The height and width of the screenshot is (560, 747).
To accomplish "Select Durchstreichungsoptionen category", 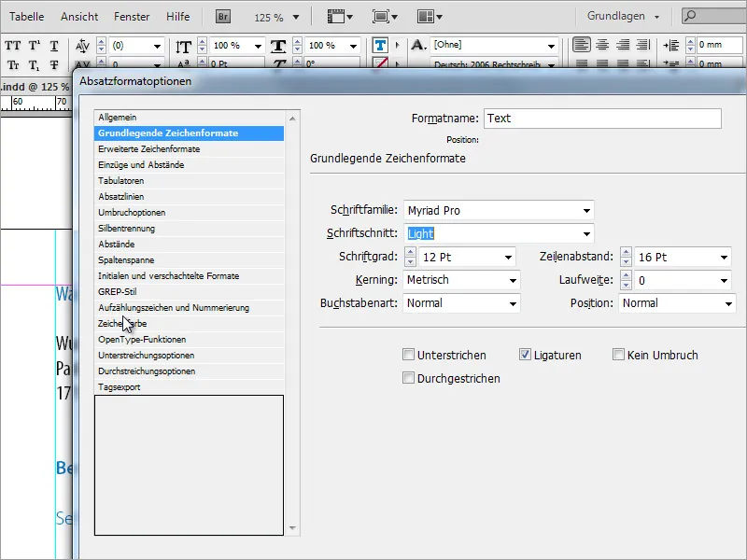I will (190, 371).
